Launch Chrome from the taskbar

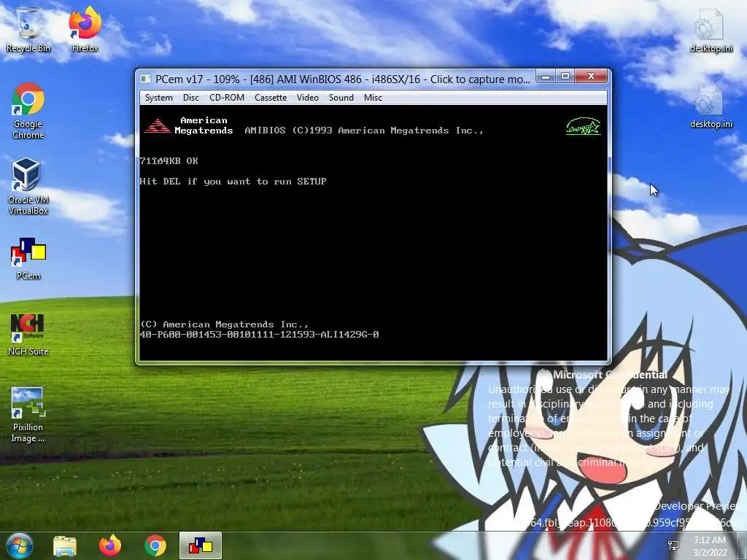point(155,545)
